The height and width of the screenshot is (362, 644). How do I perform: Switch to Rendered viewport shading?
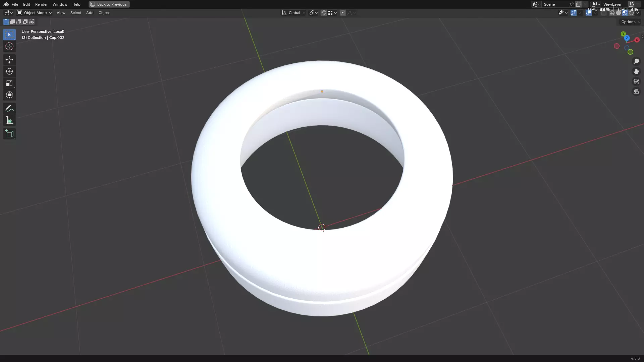coord(631,13)
